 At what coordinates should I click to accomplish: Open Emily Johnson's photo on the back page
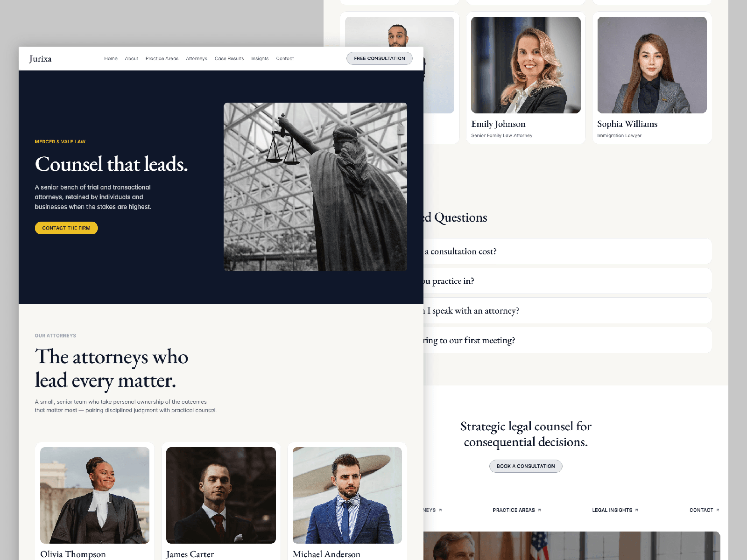526,65
